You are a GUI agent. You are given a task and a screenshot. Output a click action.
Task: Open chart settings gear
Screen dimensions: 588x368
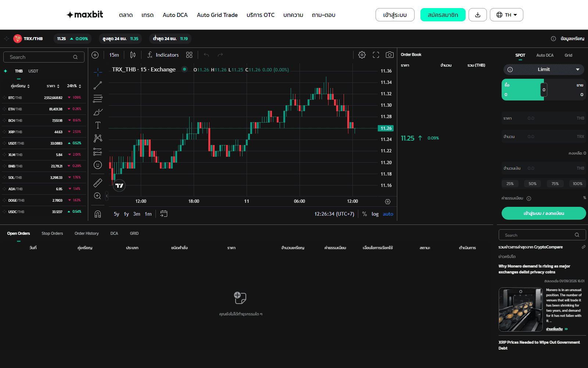click(x=362, y=55)
